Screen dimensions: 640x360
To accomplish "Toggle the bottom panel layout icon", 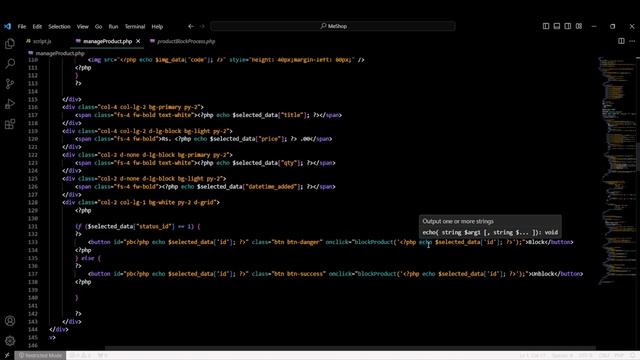I will pos(557,26).
